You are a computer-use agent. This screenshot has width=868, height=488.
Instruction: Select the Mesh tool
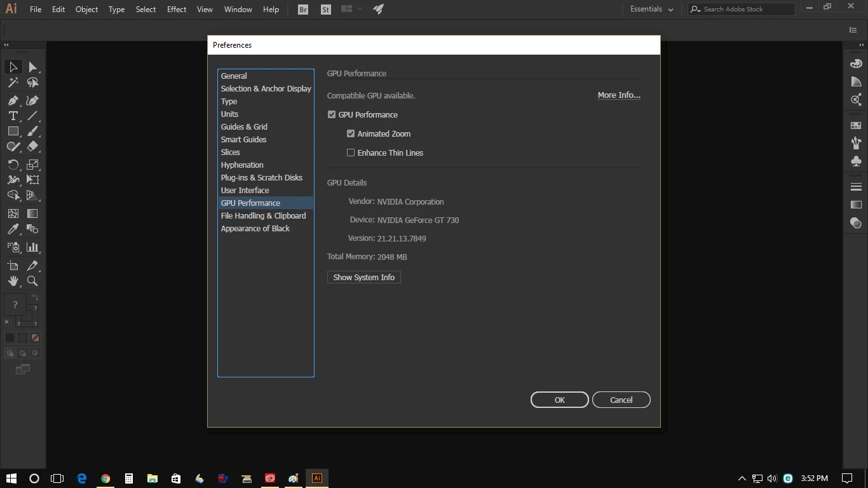[13, 213]
